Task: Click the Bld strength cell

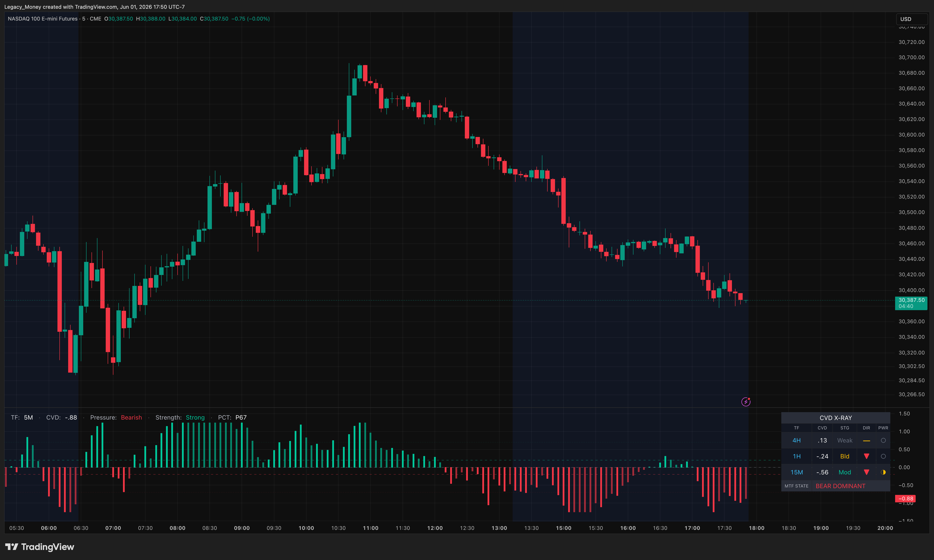Action: coord(845,456)
